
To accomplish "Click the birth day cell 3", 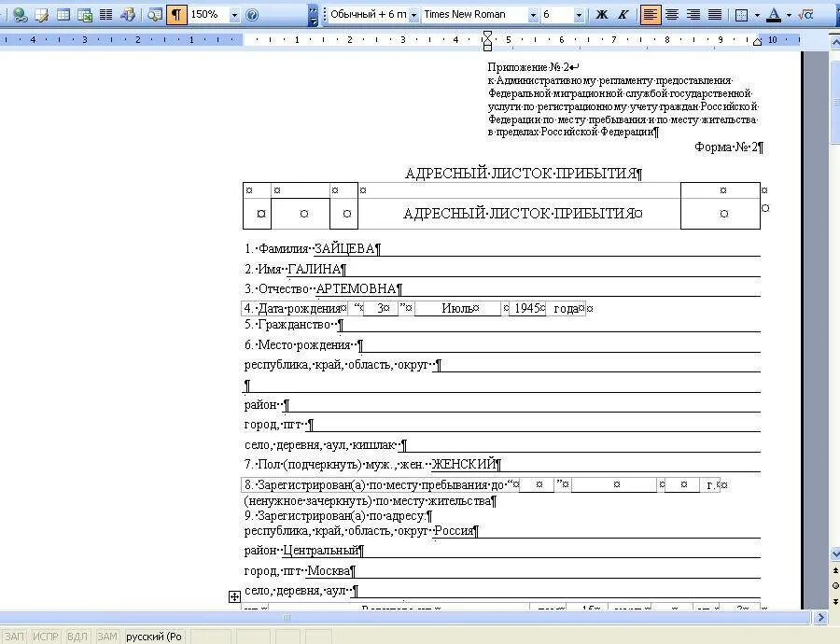I will (x=381, y=308).
